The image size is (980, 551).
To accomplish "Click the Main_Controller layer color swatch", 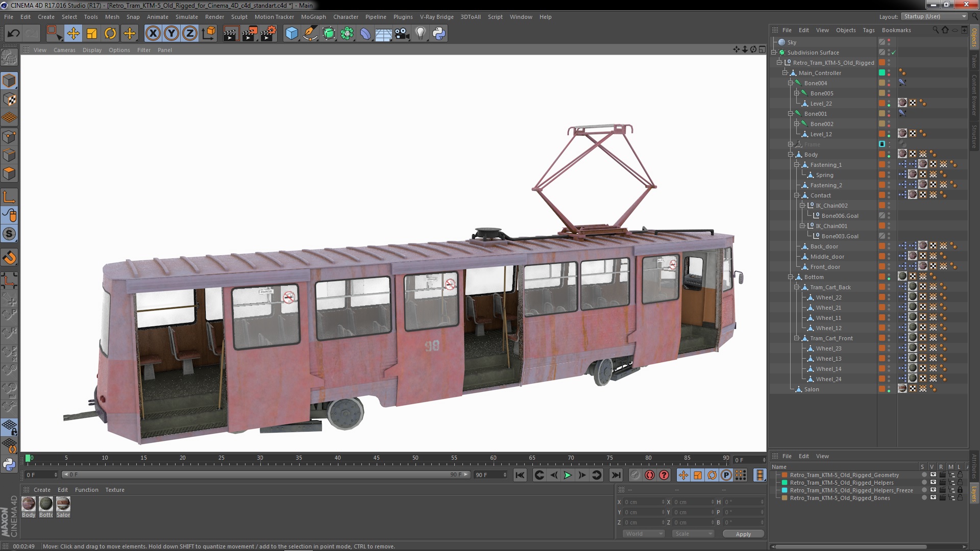I will [882, 73].
